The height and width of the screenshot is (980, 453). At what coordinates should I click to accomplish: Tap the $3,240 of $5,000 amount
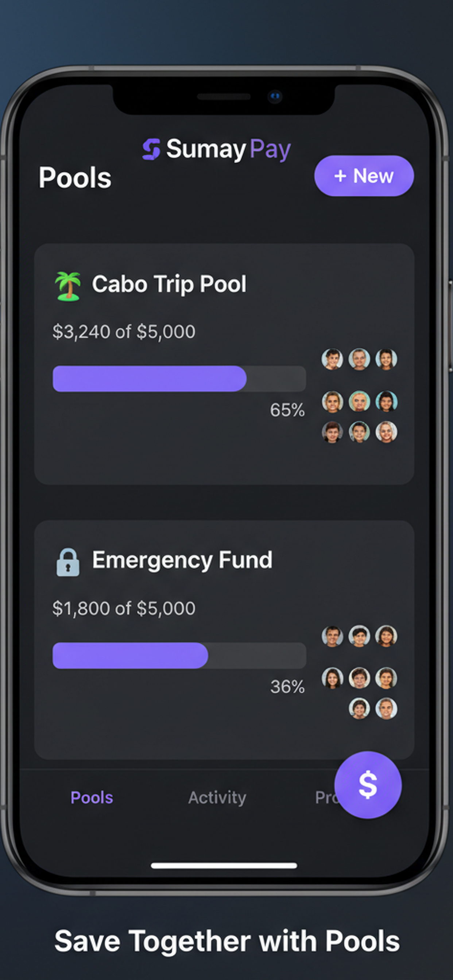click(124, 332)
